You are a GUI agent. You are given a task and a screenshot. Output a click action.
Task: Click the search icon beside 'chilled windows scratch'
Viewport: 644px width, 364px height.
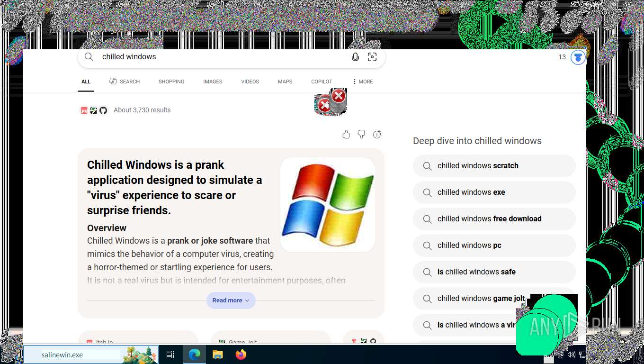(427, 166)
